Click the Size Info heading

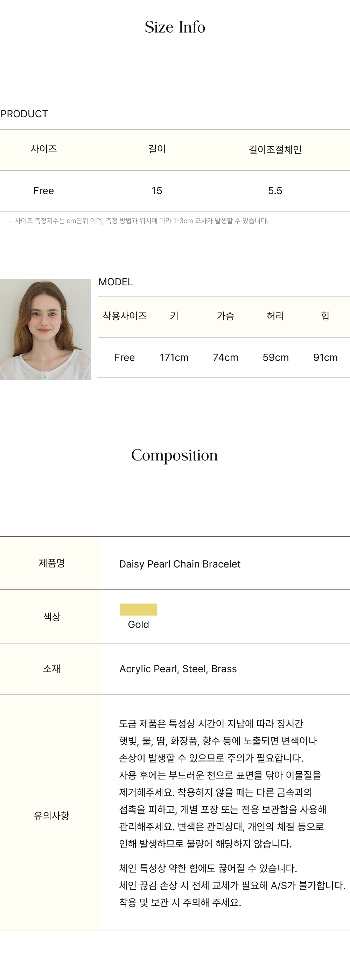pyautogui.click(x=175, y=27)
